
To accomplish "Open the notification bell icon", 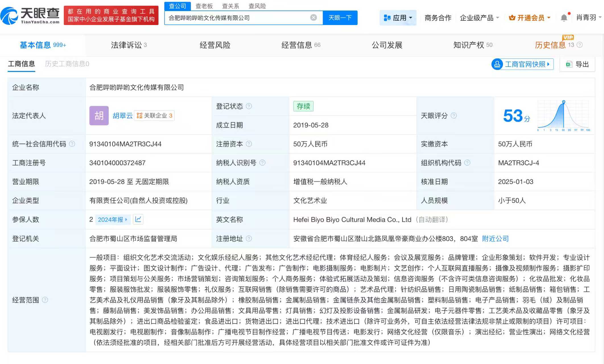I will 564,18.
